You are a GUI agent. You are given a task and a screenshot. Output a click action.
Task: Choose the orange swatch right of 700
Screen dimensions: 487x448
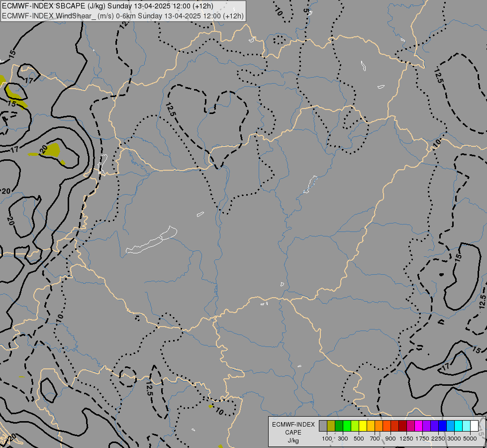click(x=379, y=426)
